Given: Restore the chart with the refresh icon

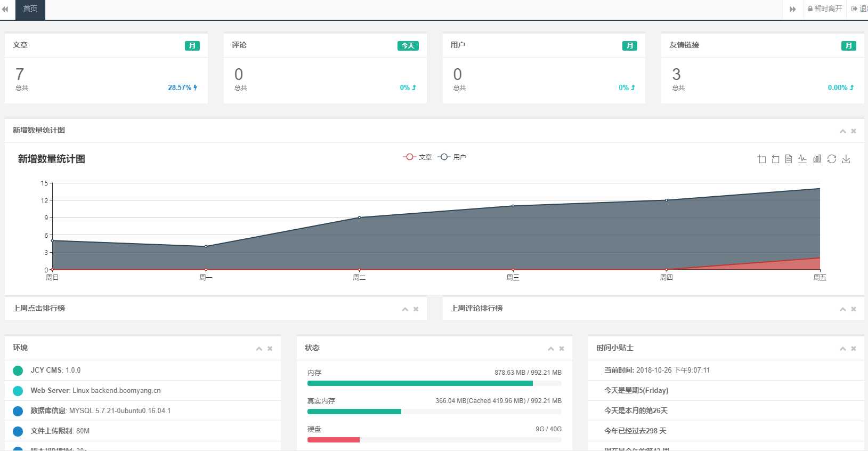Looking at the screenshot, I should (x=832, y=159).
